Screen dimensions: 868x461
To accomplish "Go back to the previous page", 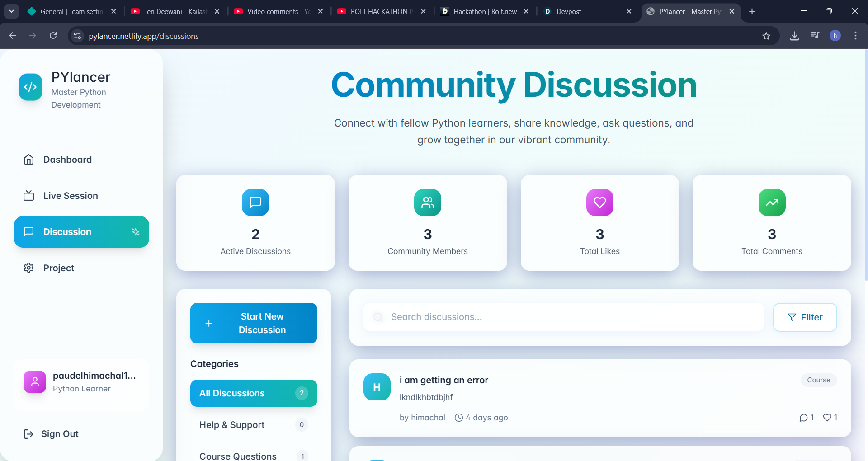I will (13, 36).
